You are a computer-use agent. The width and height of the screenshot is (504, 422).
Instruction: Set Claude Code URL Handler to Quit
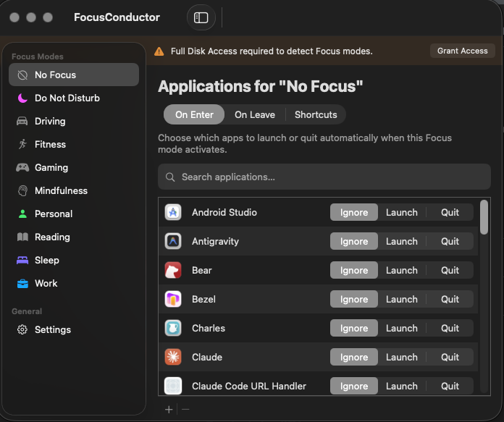[450, 386]
